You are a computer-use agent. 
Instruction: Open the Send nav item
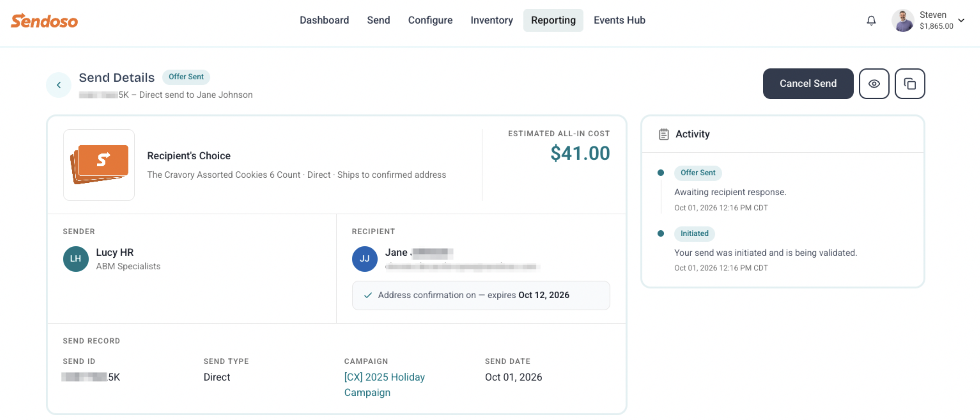[378, 20]
